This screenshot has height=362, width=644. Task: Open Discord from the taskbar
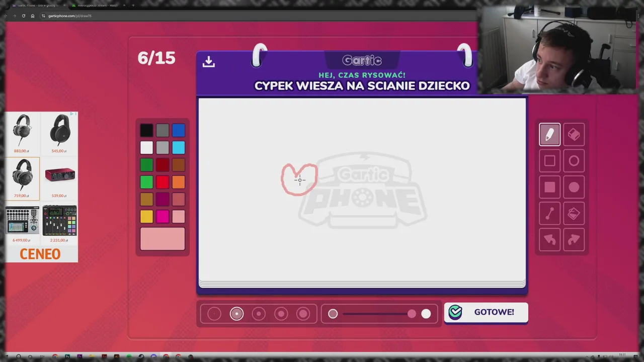(x=153, y=356)
